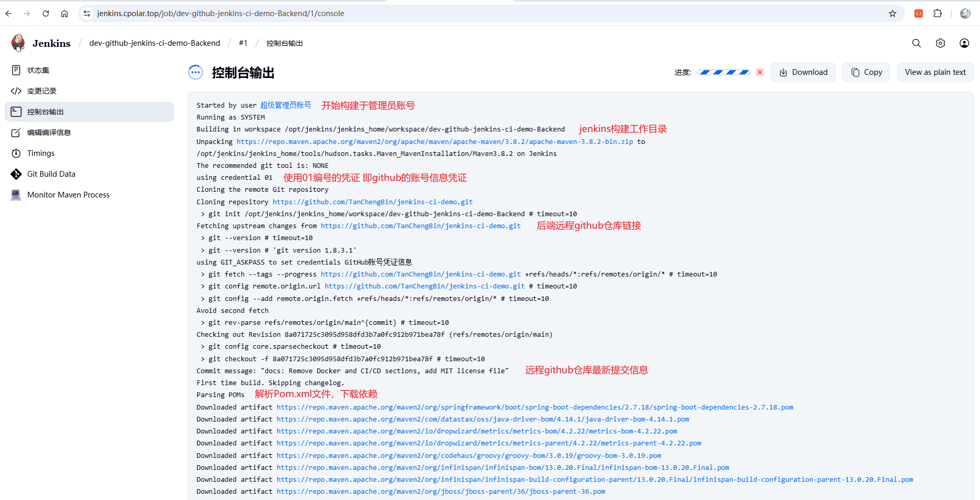
Task: Copy the console output
Action: (x=867, y=72)
